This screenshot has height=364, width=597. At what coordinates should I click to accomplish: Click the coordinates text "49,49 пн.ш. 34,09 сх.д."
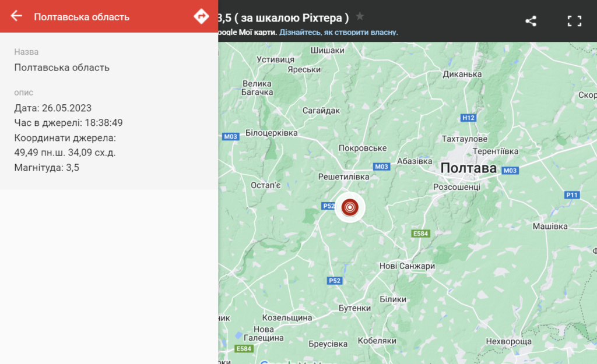(65, 153)
